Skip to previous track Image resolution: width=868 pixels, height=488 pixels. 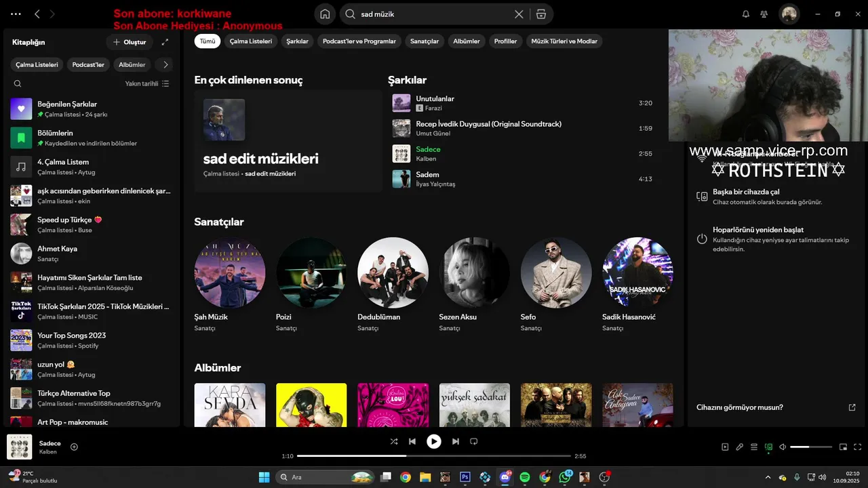(412, 441)
